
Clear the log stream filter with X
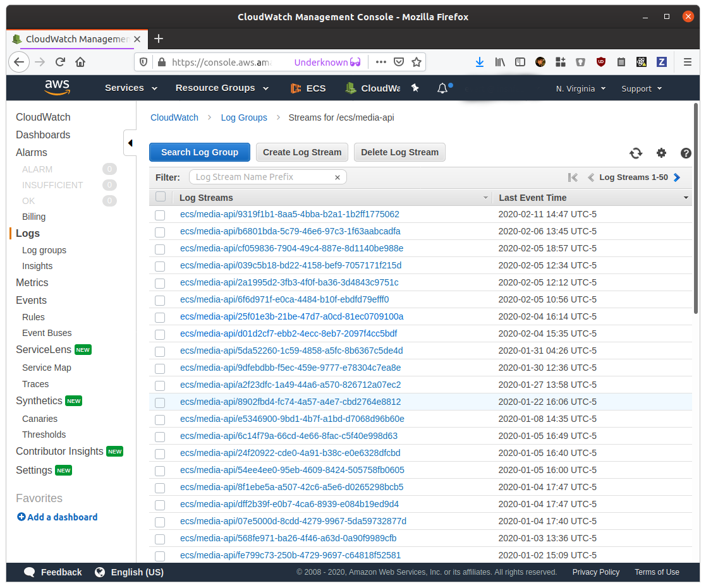[x=338, y=177]
